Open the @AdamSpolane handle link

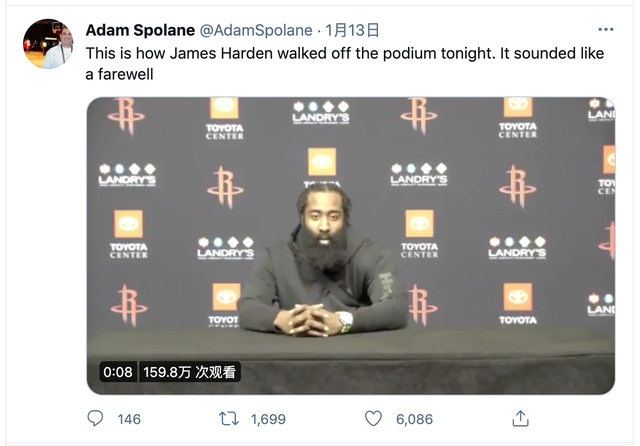pos(256,30)
